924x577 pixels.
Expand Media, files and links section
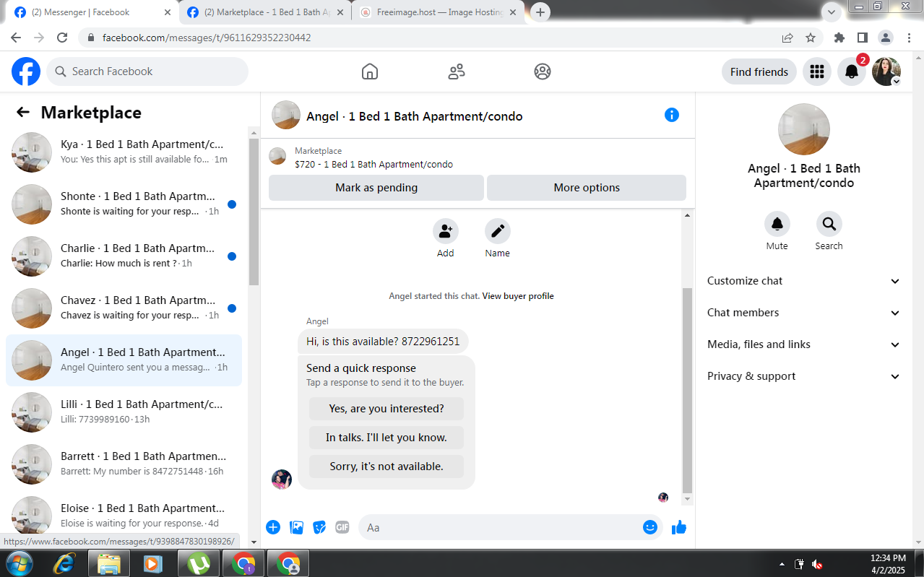803,344
